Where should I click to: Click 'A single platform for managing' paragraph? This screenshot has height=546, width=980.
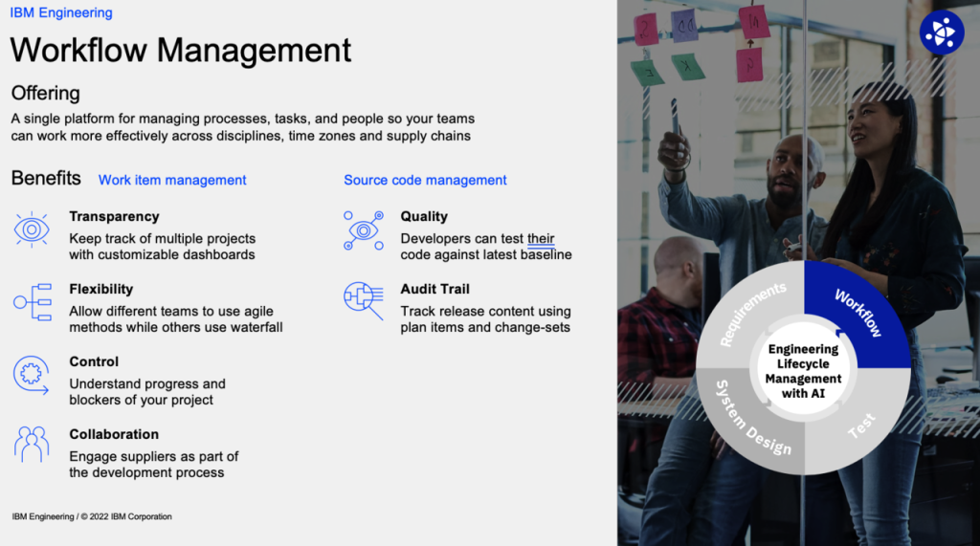pos(242,127)
